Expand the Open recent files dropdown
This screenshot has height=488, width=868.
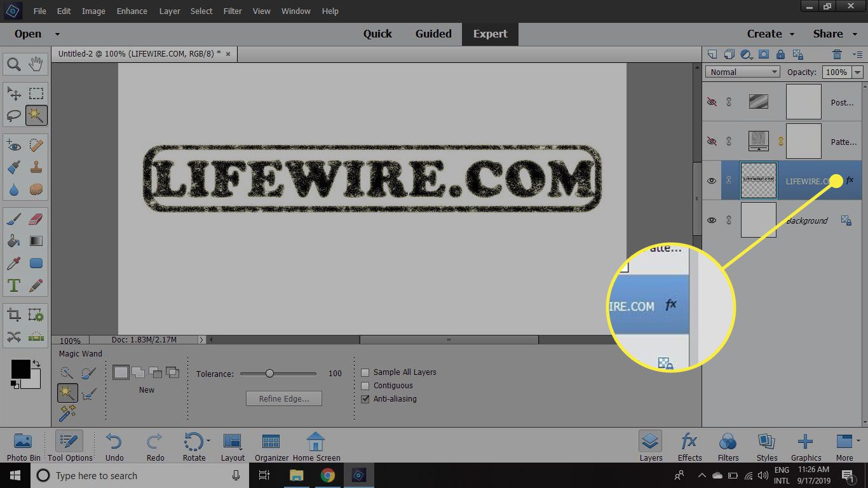(57, 34)
